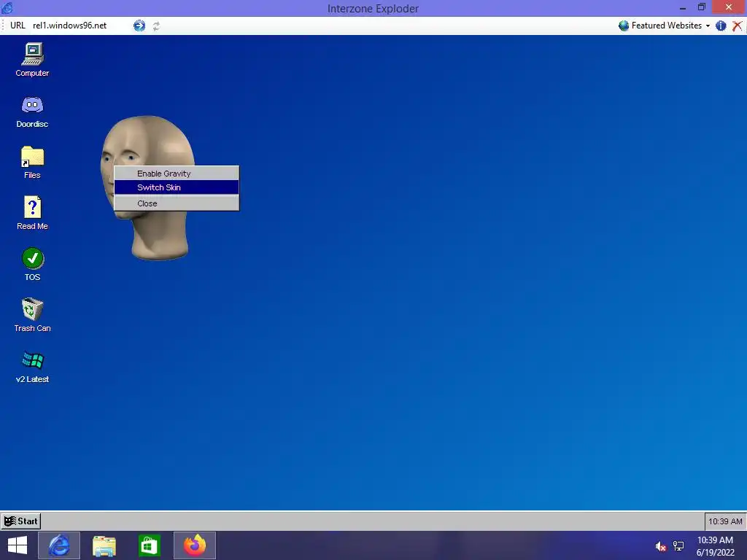Click the red X toolbar icon

[737, 26]
